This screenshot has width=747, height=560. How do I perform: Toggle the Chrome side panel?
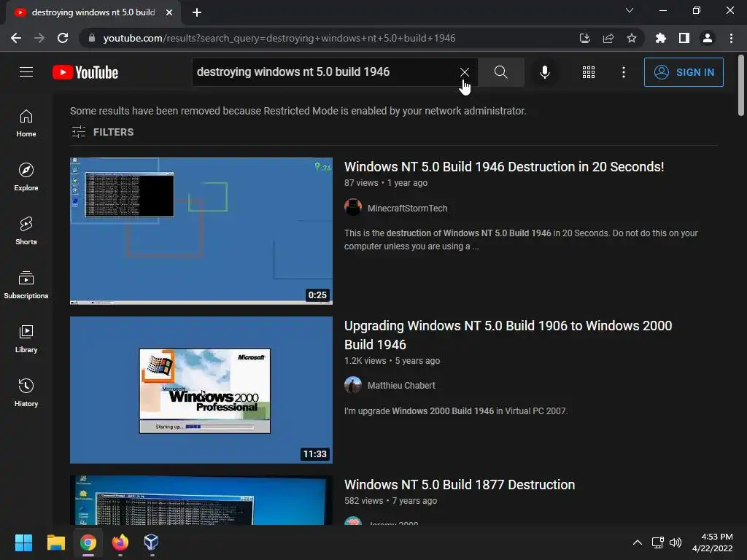coord(684,38)
